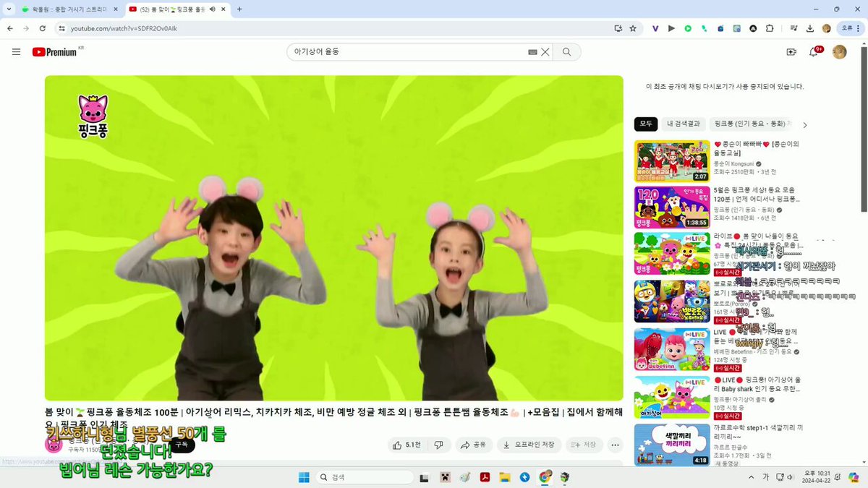868x488 pixels.
Task: Click the video player
Action: pos(333,238)
